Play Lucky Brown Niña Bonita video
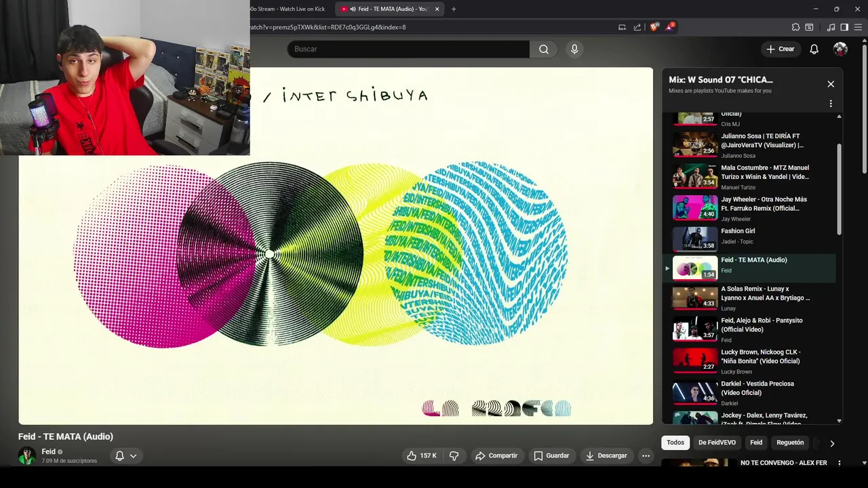 [x=749, y=361]
